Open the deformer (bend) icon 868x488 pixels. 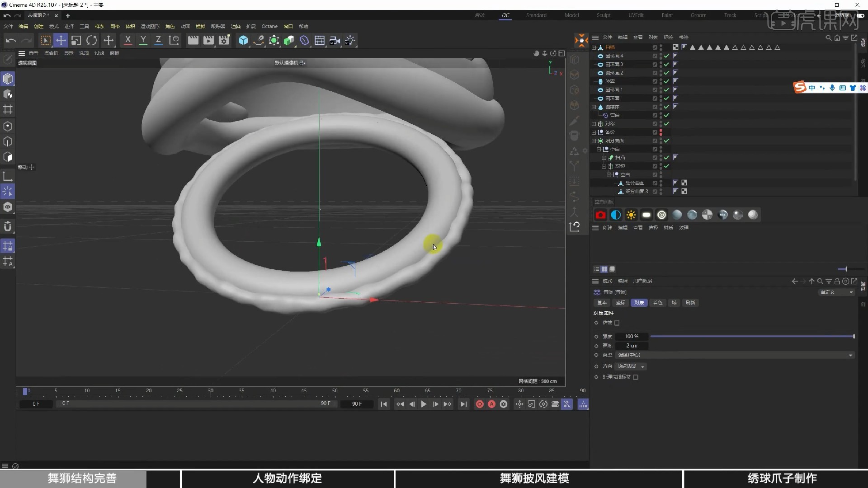click(304, 41)
